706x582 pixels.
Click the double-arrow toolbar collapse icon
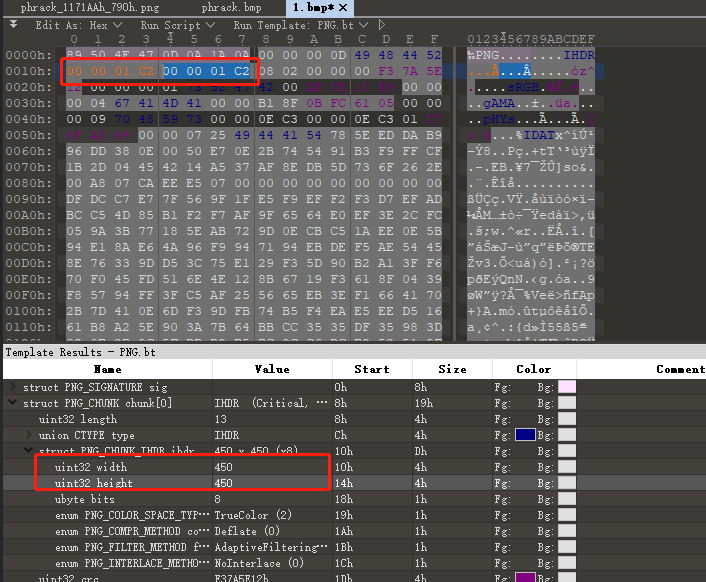(14, 24)
